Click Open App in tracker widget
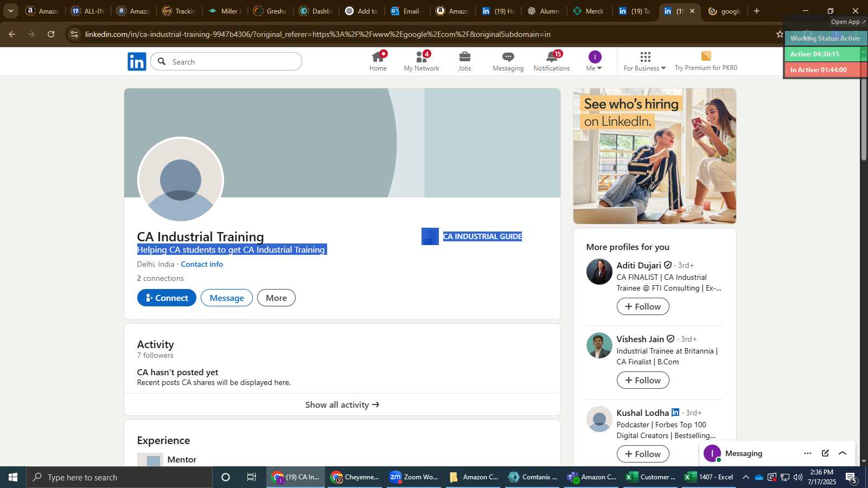 (848, 22)
